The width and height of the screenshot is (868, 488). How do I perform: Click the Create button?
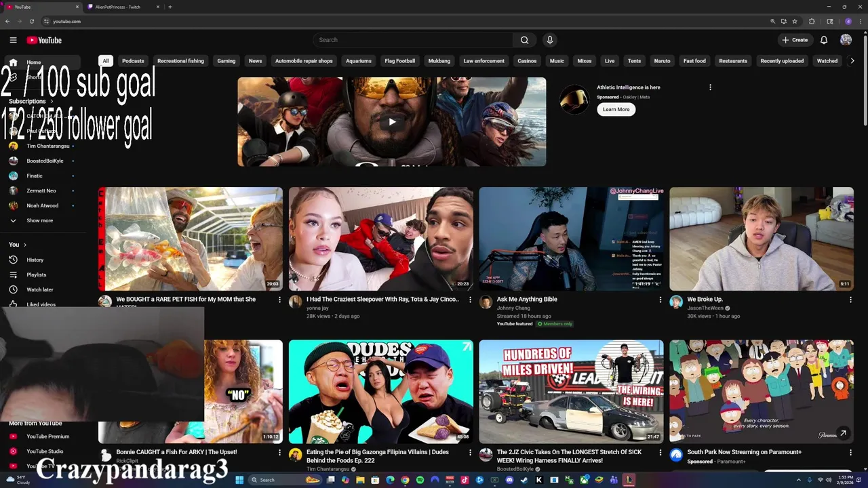pos(795,40)
